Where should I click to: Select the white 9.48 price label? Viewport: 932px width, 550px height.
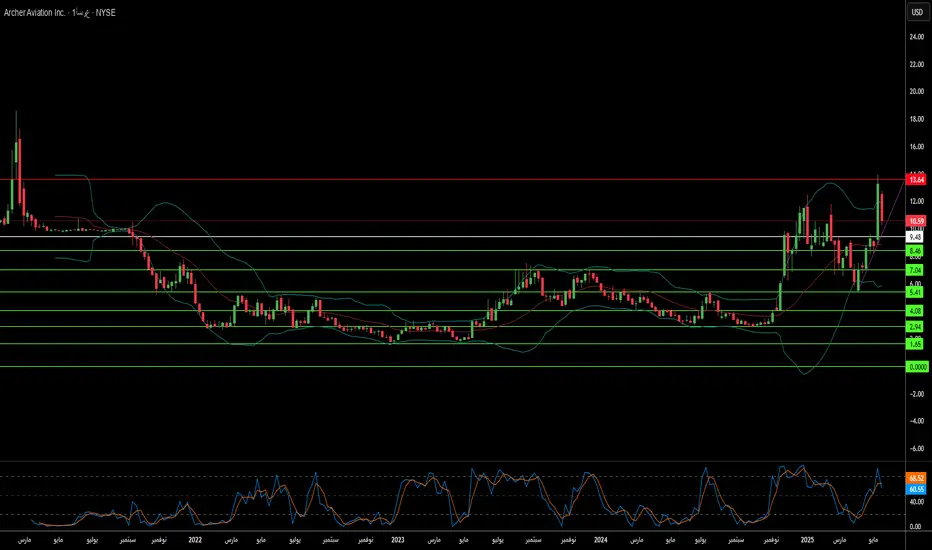click(x=916, y=237)
